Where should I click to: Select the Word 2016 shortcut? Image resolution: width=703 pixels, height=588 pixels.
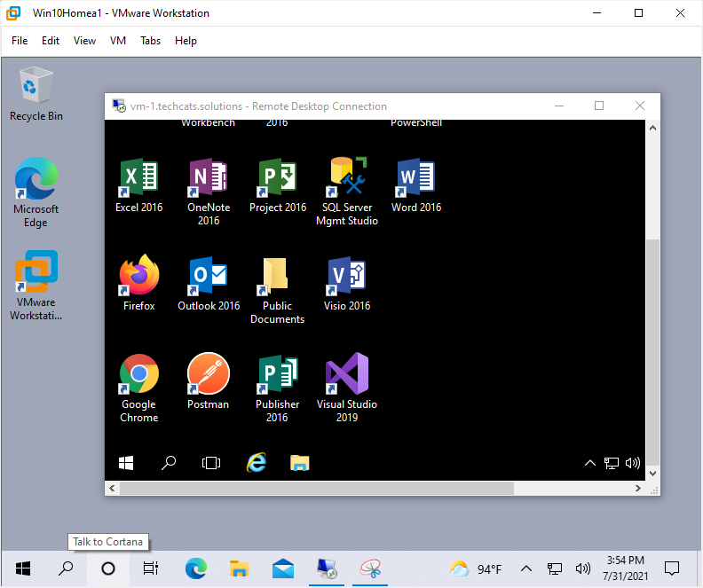tap(416, 185)
